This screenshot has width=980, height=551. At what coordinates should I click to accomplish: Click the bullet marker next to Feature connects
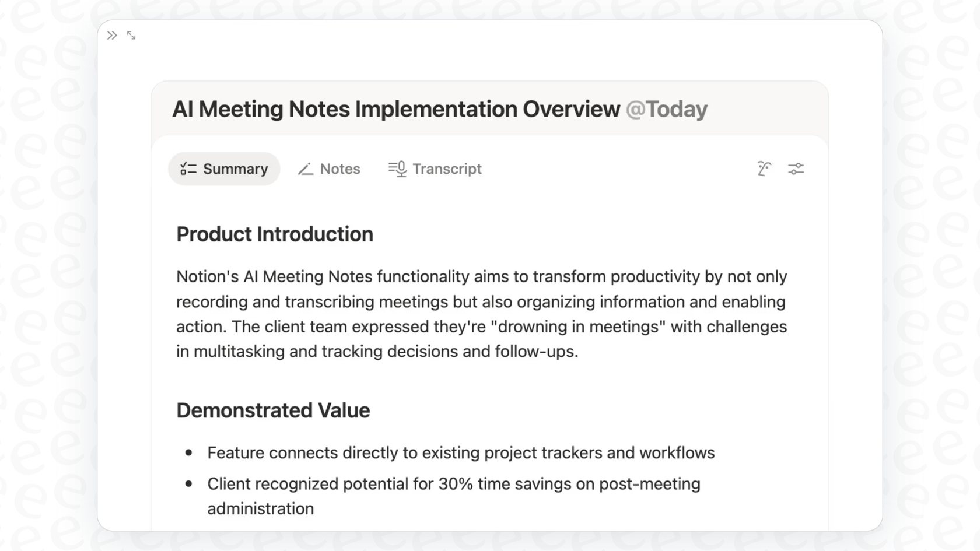click(x=188, y=452)
